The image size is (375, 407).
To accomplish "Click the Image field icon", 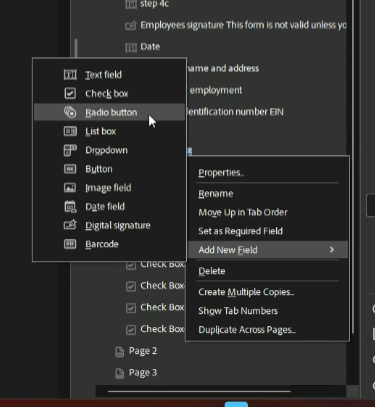I will (70, 188).
